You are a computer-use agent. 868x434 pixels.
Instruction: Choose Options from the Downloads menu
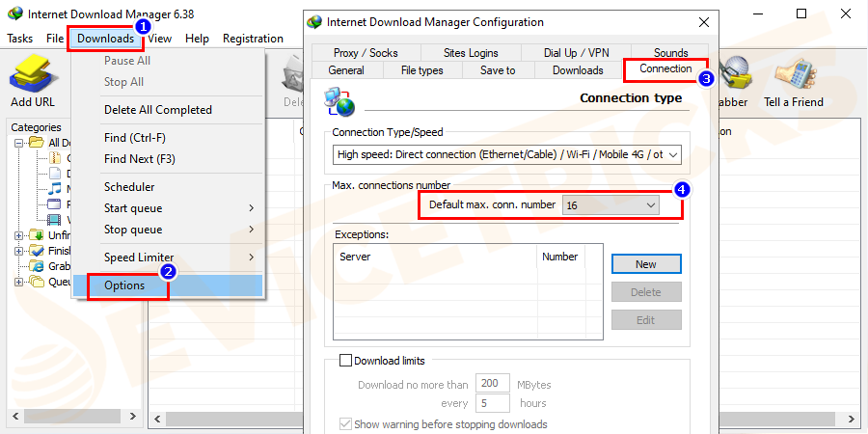click(x=168, y=285)
